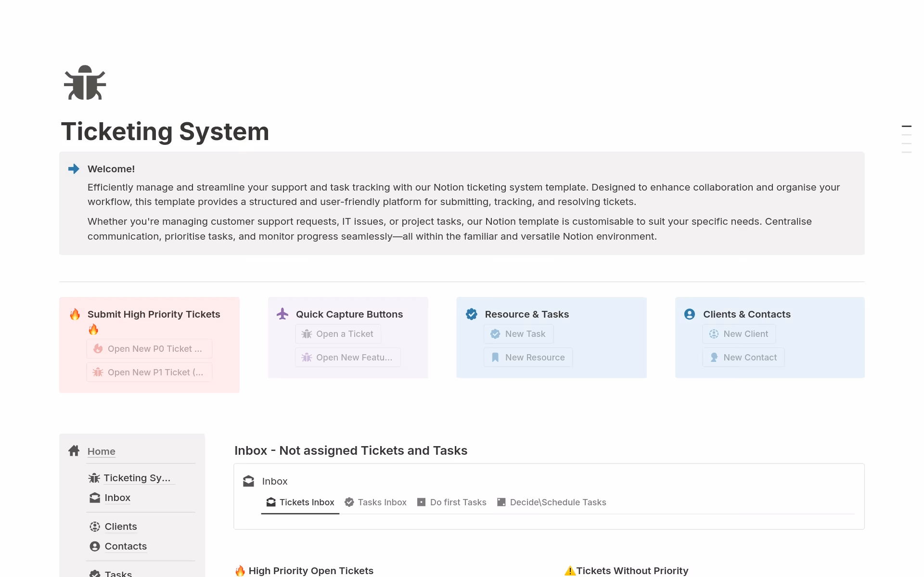
Task: Create a New Task with button
Action: (518, 334)
